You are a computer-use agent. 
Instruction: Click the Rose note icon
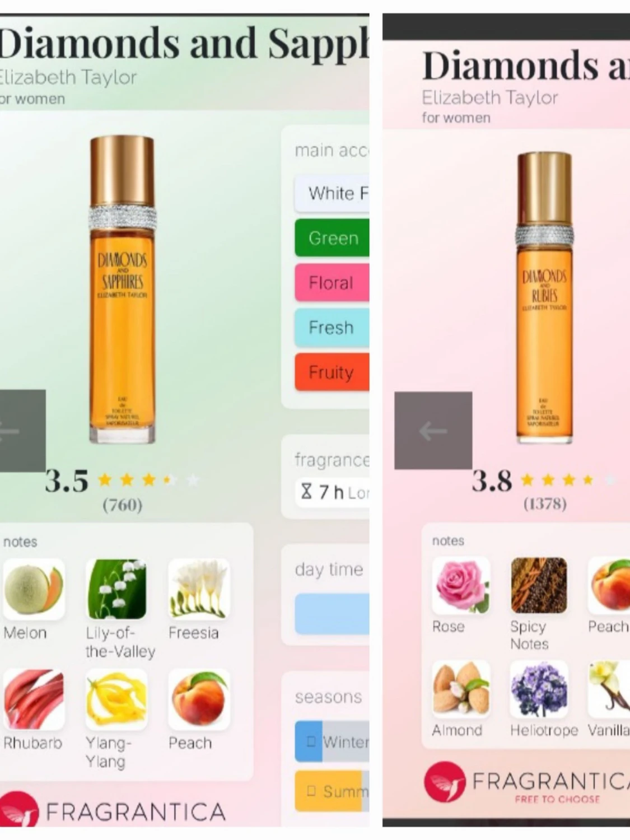pyautogui.click(x=461, y=585)
